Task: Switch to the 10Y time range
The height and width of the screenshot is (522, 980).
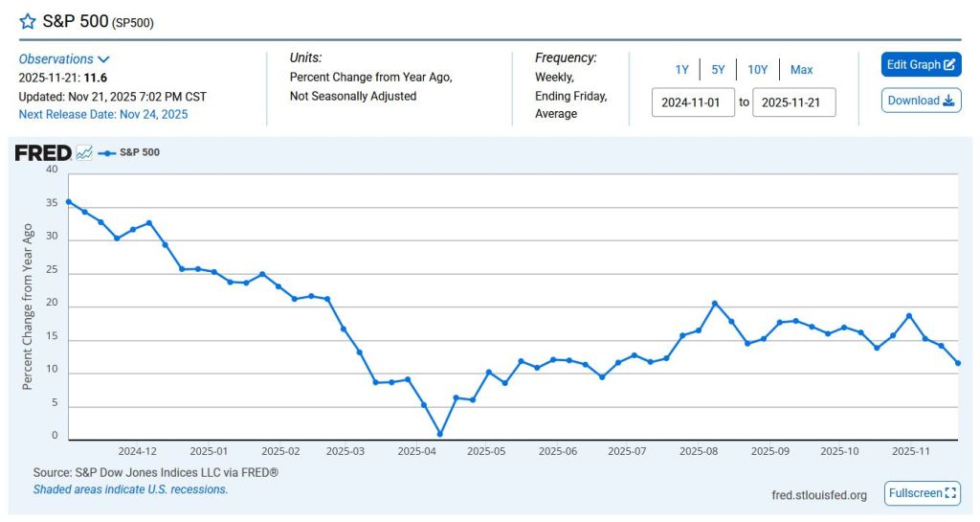Action: pos(757,70)
